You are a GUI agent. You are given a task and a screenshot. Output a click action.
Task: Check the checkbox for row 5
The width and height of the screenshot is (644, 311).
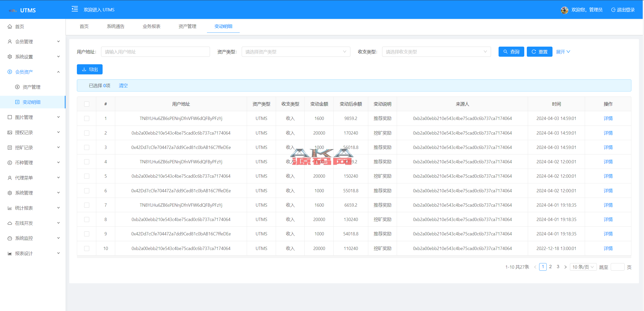[87, 176]
